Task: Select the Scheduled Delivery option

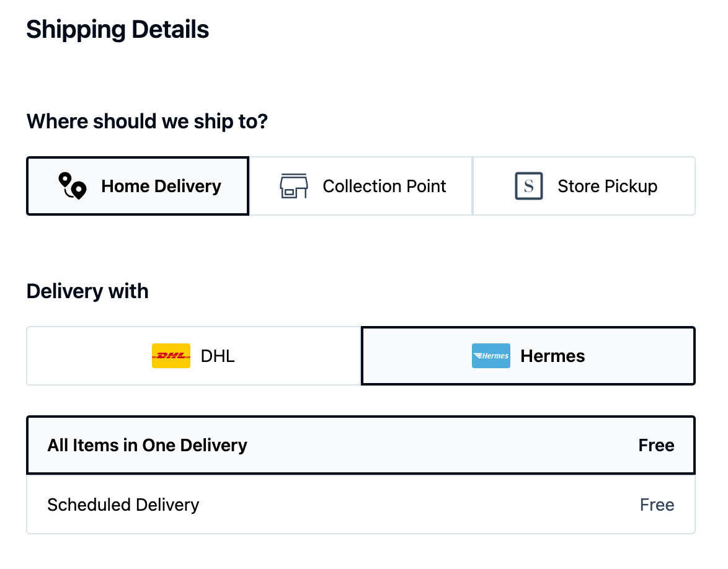Action: (x=361, y=505)
